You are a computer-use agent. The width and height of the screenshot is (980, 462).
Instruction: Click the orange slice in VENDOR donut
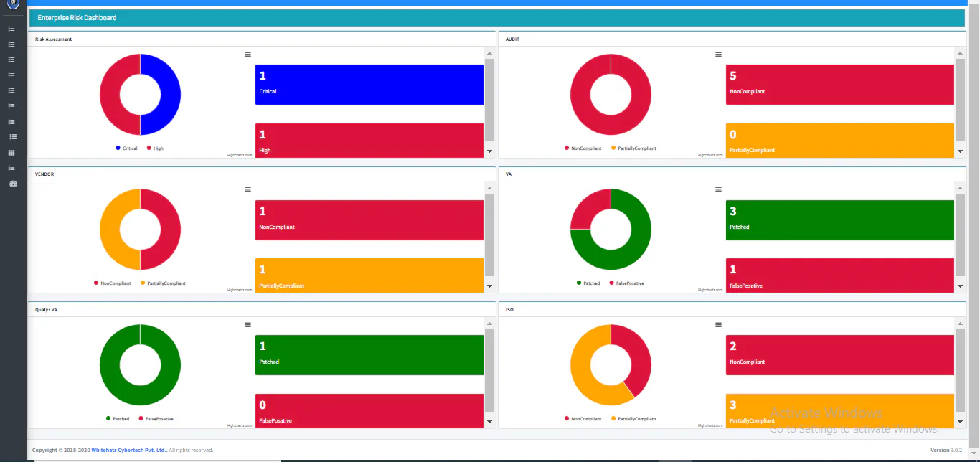[x=110, y=230]
